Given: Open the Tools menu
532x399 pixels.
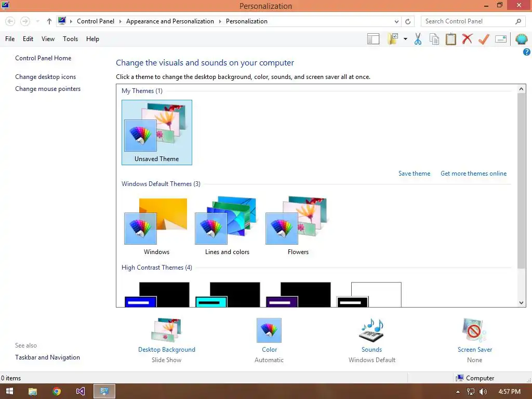Looking at the screenshot, I should [70, 39].
